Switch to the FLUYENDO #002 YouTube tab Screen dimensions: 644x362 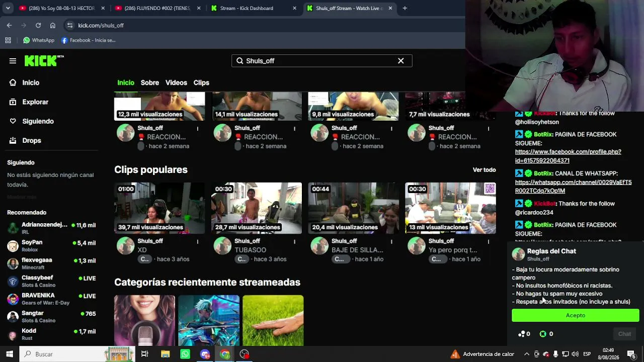click(x=158, y=8)
